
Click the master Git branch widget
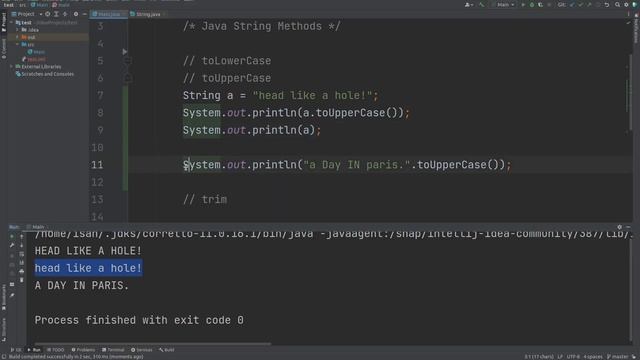point(618,357)
